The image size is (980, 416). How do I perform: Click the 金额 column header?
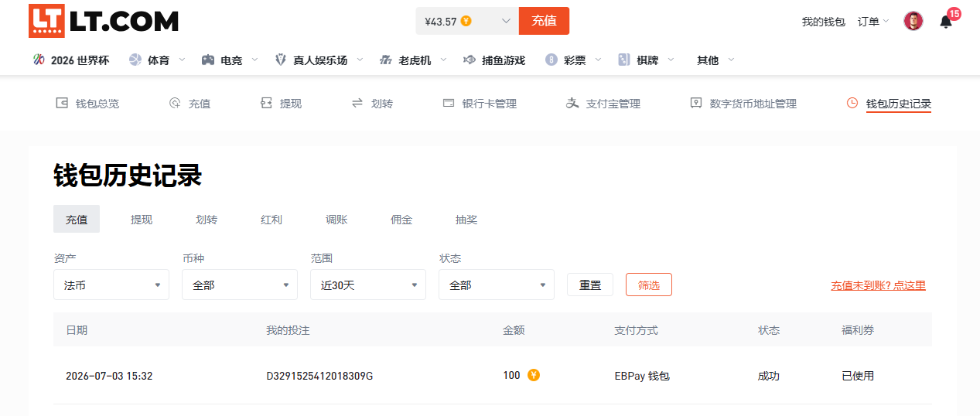point(514,330)
